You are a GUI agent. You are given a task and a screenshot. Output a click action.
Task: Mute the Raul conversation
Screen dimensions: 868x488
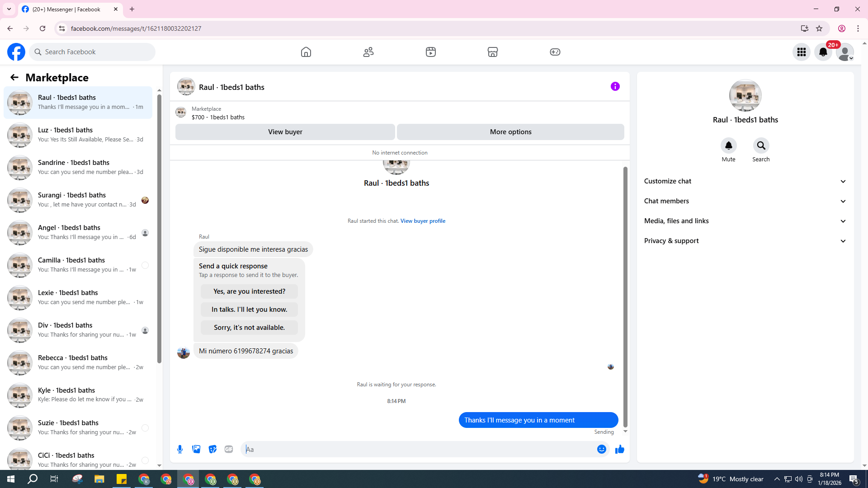pos(728,145)
